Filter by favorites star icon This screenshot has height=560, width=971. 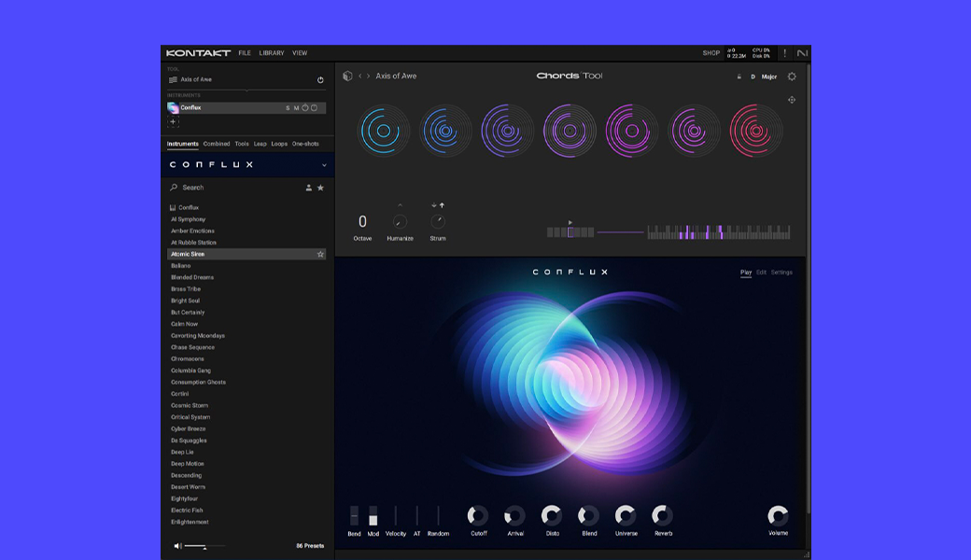[320, 188]
